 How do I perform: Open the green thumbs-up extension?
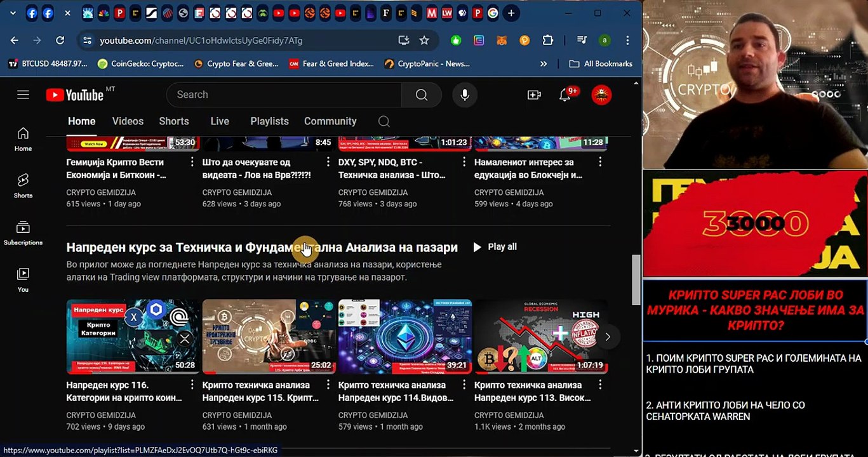tap(456, 40)
